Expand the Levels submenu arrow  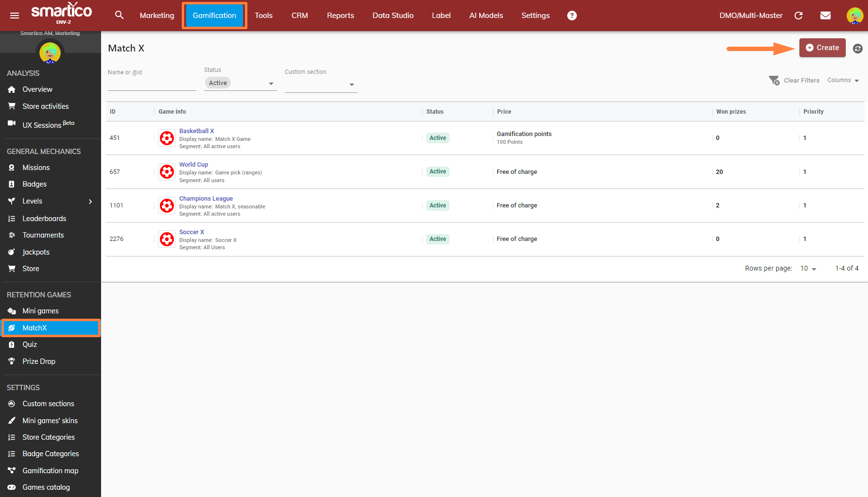click(x=90, y=202)
